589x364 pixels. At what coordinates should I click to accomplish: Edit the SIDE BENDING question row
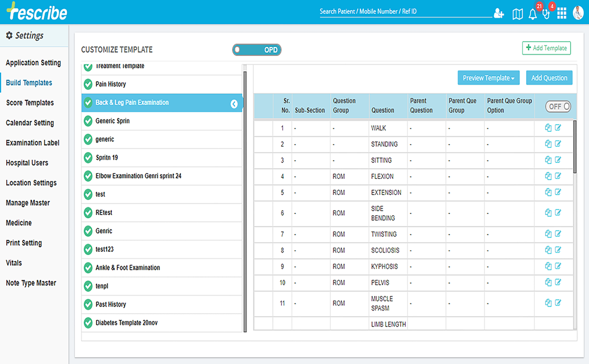558,212
